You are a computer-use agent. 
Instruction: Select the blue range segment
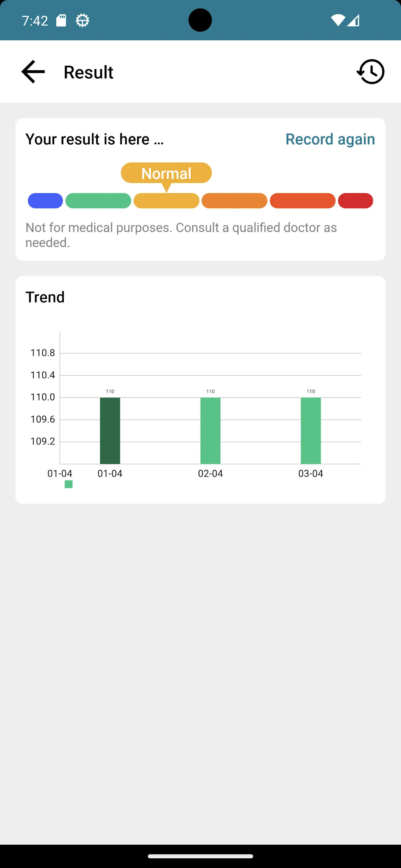tap(45, 201)
